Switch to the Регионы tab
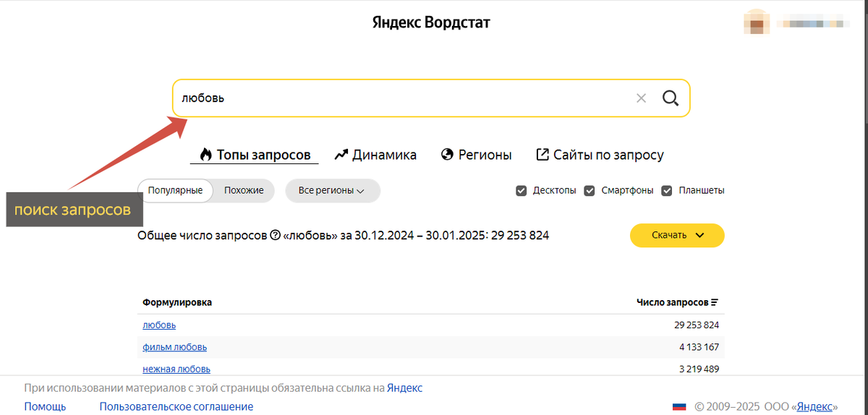This screenshot has height=415, width=868. pos(476,155)
